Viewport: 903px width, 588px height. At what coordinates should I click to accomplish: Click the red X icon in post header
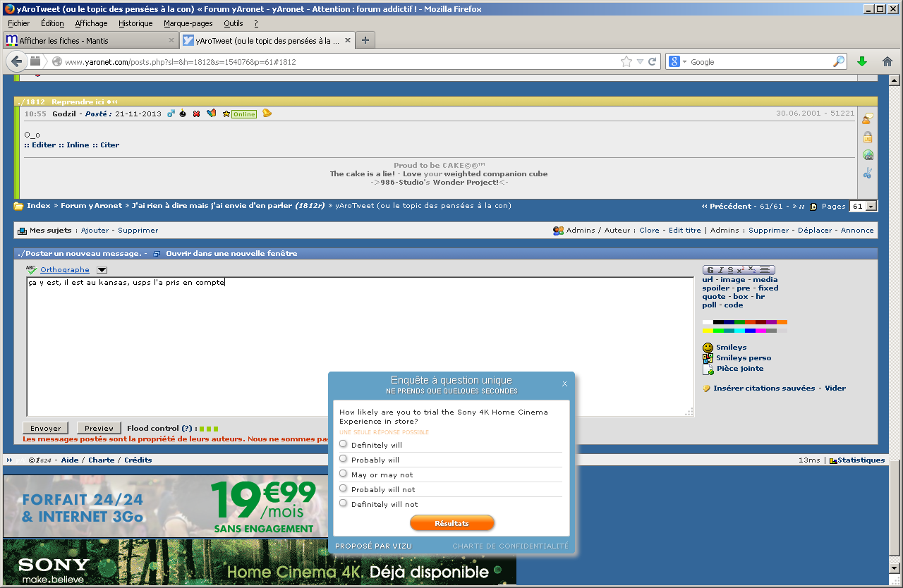click(196, 114)
